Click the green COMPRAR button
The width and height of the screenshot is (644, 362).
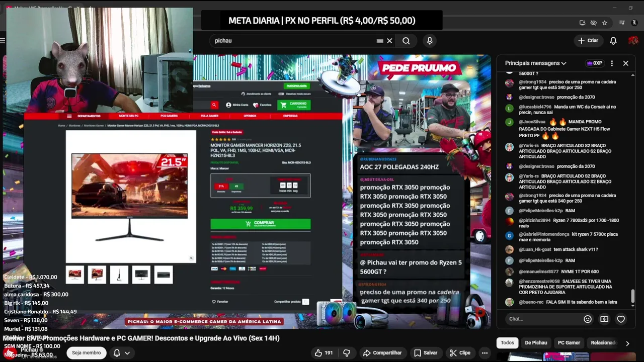[x=260, y=224]
